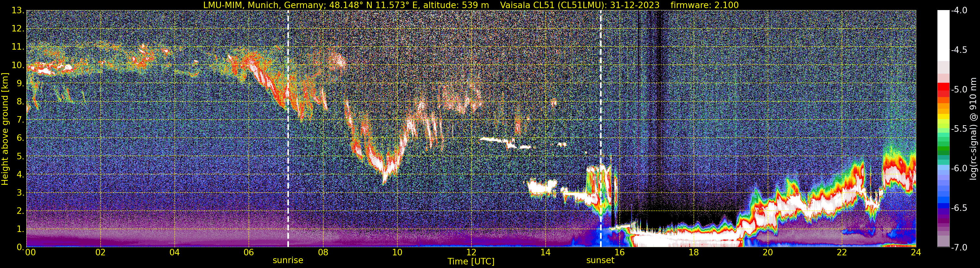Click the '1.' height axis tick label

tap(20, 229)
